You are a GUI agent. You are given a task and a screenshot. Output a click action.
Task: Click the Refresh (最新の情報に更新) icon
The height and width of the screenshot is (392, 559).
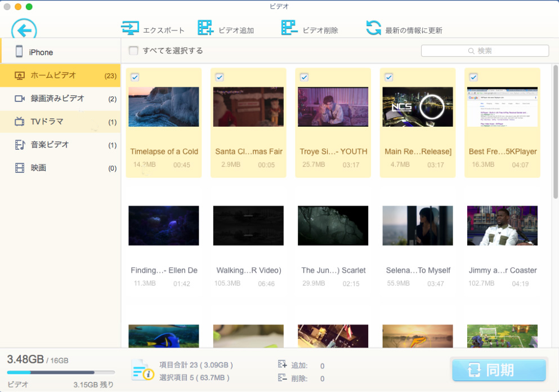click(374, 28)
